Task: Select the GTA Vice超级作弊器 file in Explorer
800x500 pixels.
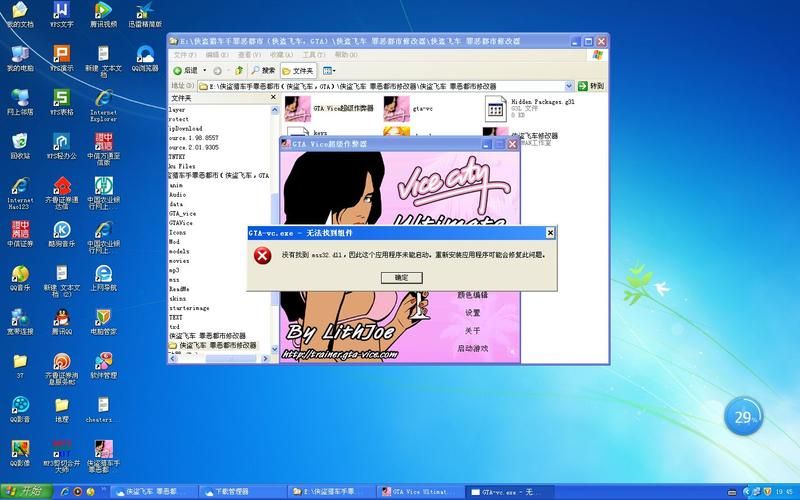Action: [329, 109]
